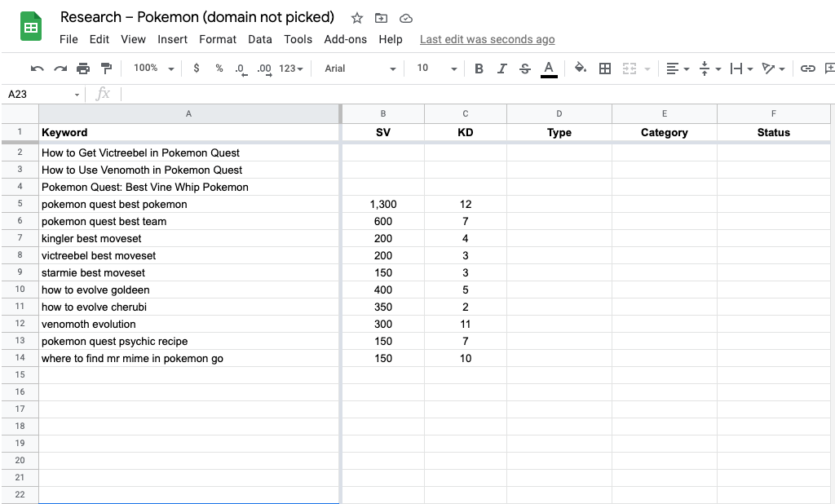Open the borders tool
The width and height of the screenshot is (835, 504).
coord(605,69)
